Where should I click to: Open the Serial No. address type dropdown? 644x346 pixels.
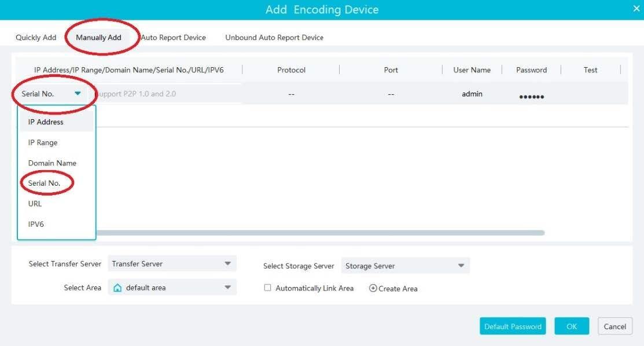click(51, 94)
